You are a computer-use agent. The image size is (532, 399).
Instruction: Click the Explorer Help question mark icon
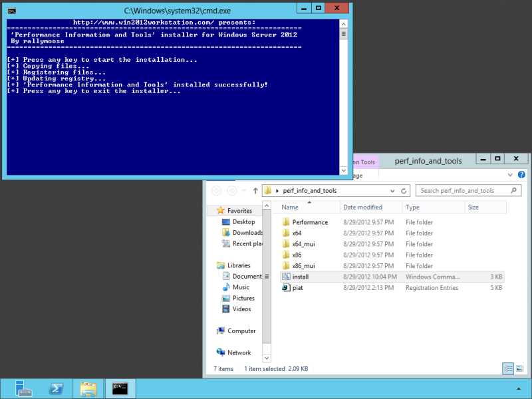click(x=521, y=175)
